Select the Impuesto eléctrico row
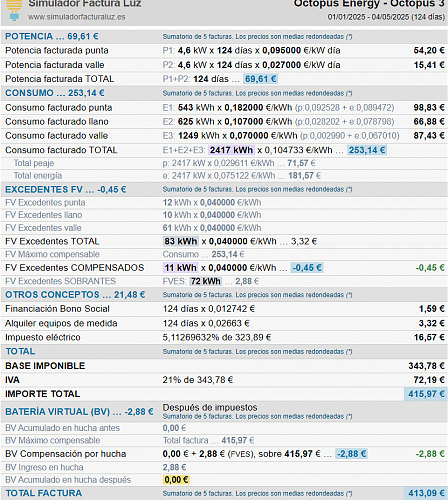448x500 pixels. 224,337
